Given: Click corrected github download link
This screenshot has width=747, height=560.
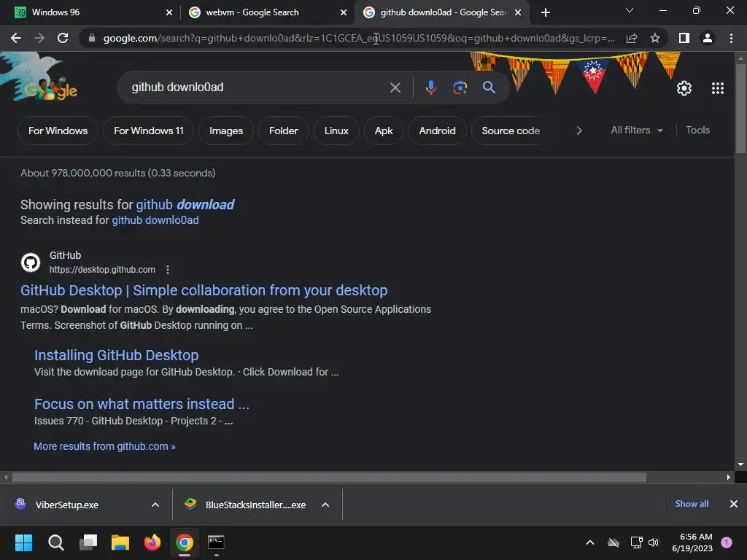Looking at the screenshot, I should pos(185,205).
